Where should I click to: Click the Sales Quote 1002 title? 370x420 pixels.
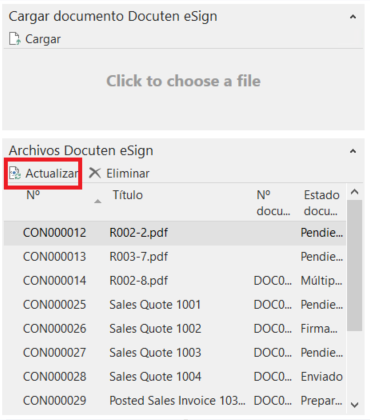click(155, 329)
